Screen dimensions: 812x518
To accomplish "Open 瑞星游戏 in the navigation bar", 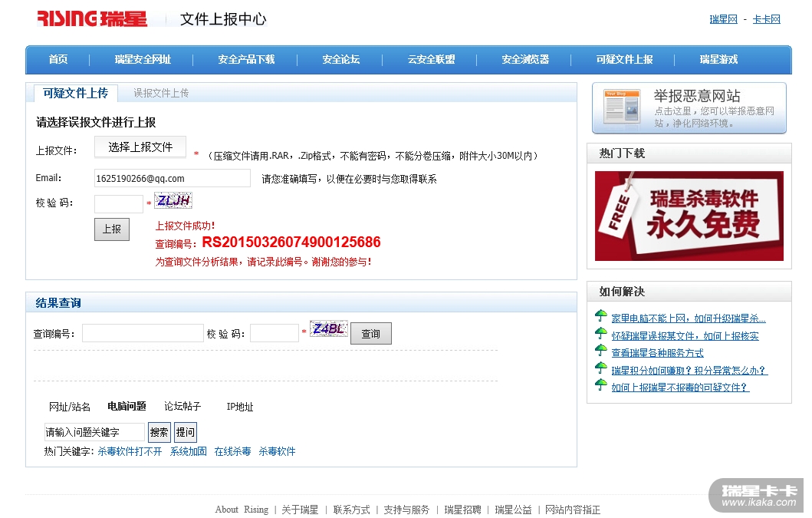I will tap(718, 60).
